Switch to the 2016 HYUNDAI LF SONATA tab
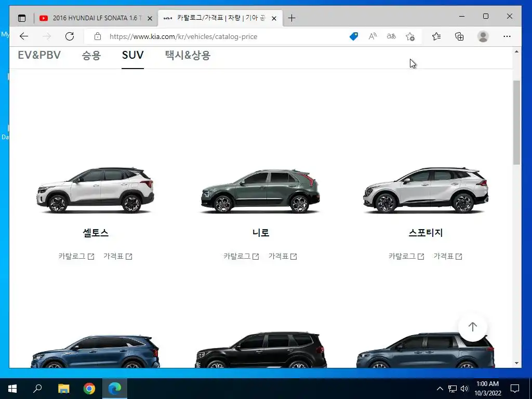The image size is (532, 399). [x=96, y=18]
